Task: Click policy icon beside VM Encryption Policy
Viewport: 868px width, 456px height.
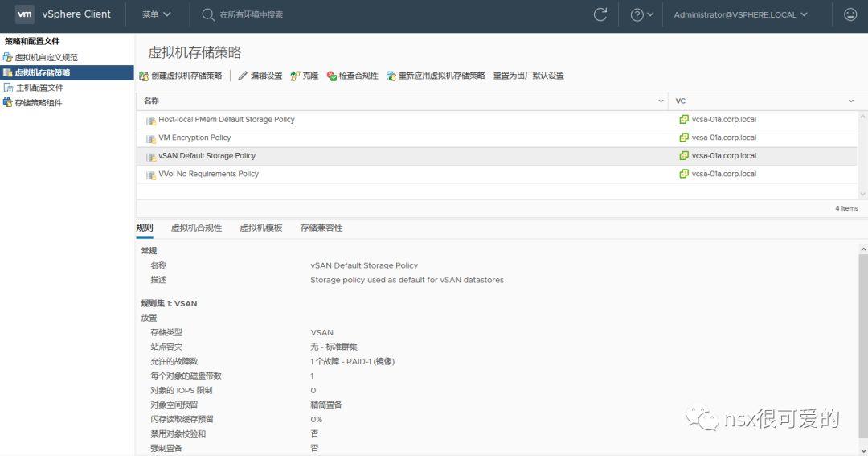Action: click(150, 138)
